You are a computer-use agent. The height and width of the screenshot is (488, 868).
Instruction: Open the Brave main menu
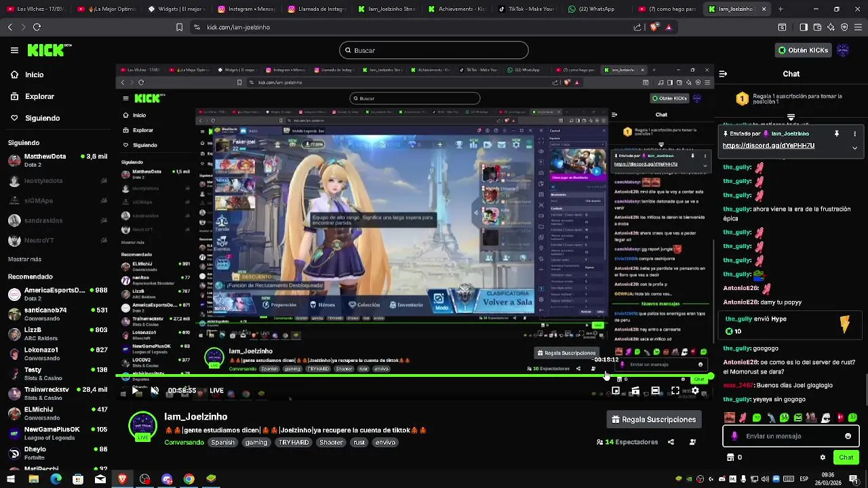tap(858, 27)
